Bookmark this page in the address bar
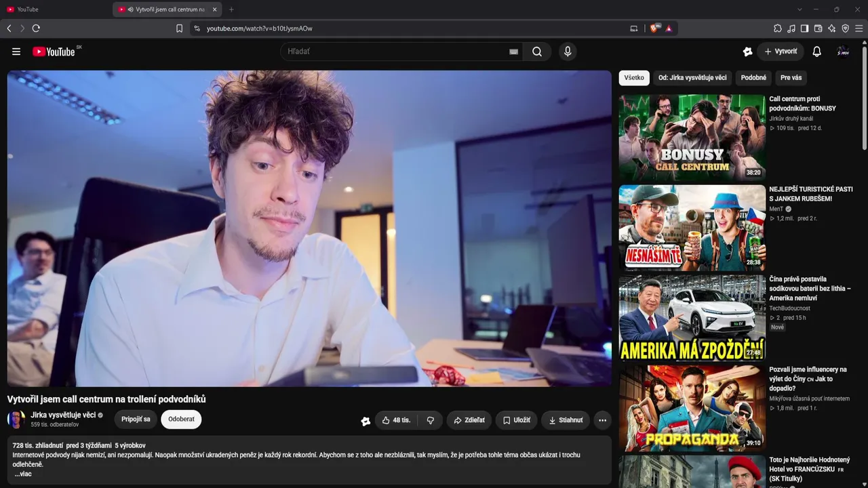The image size is (868, 488). (x=179, y=28)
